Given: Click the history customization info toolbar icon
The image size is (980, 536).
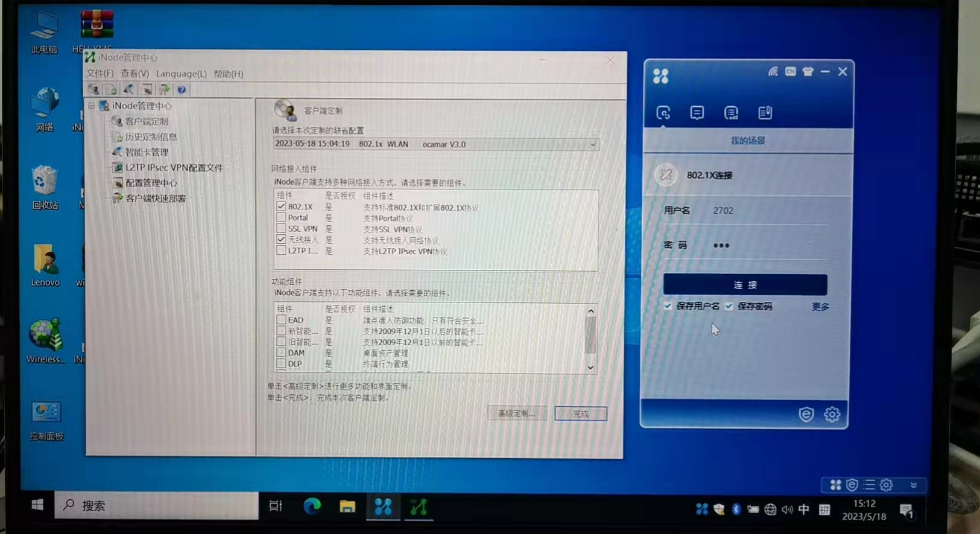Looking at the screenshot, I should pos(112,90).
